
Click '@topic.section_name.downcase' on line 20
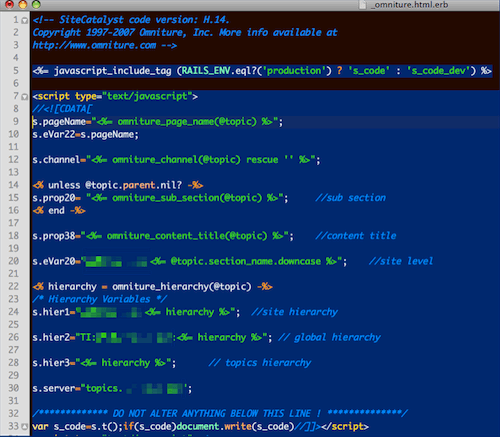pos(246,261)
